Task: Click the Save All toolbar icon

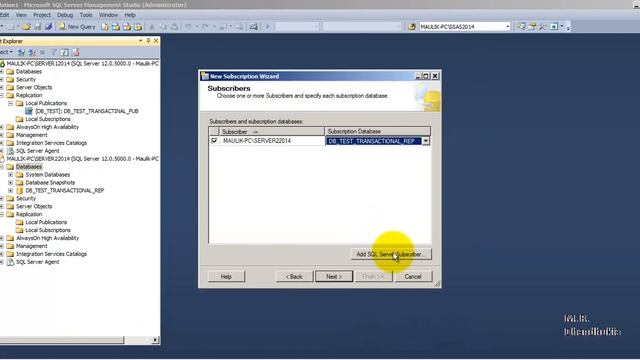Action: (x=49, y=27)
